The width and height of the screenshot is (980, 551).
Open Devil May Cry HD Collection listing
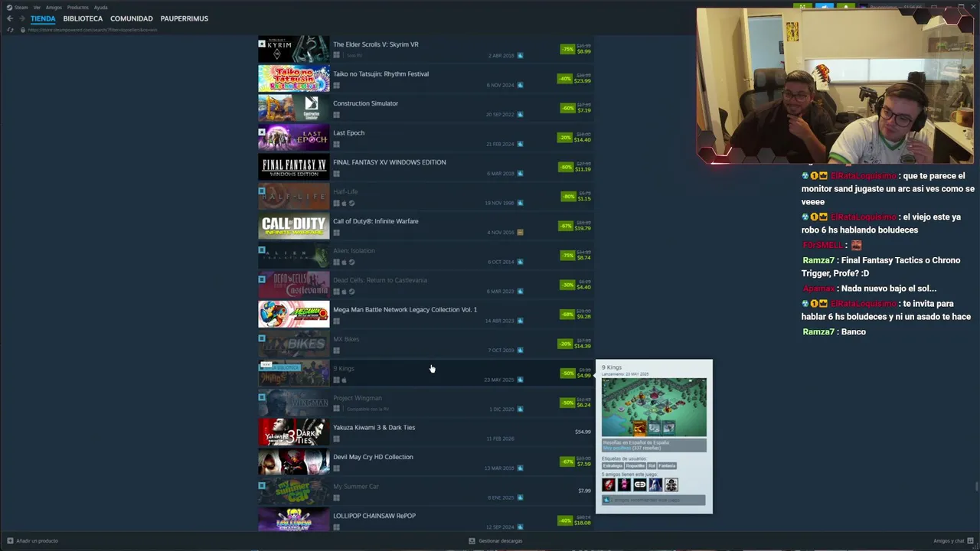click(425, 461)
